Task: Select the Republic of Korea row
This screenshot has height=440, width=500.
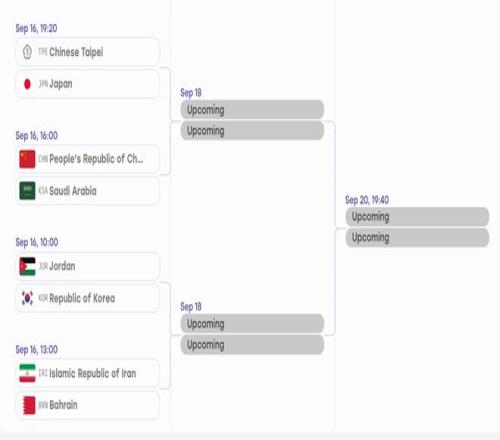Action: [x=87, y=298]
